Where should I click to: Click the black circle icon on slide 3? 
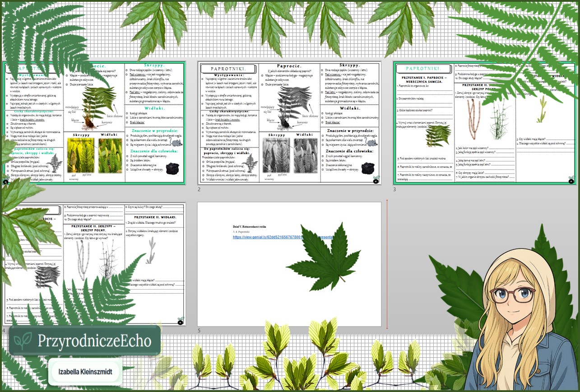(x=571, y=181)
